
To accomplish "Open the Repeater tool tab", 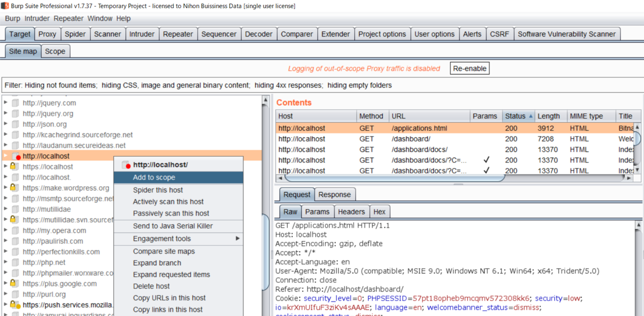I will coord(178,34).
